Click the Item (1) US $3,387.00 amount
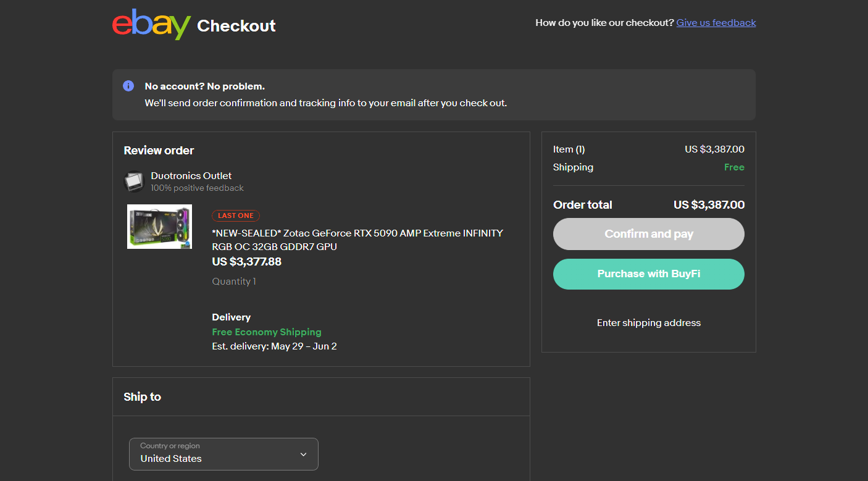868x481 pixels. point(715,149)
